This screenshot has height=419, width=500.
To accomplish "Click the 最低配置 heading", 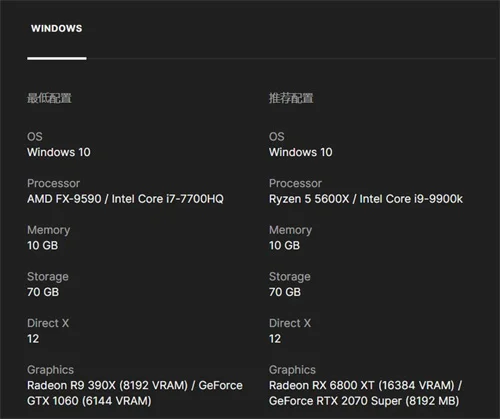I will point(49,98).
